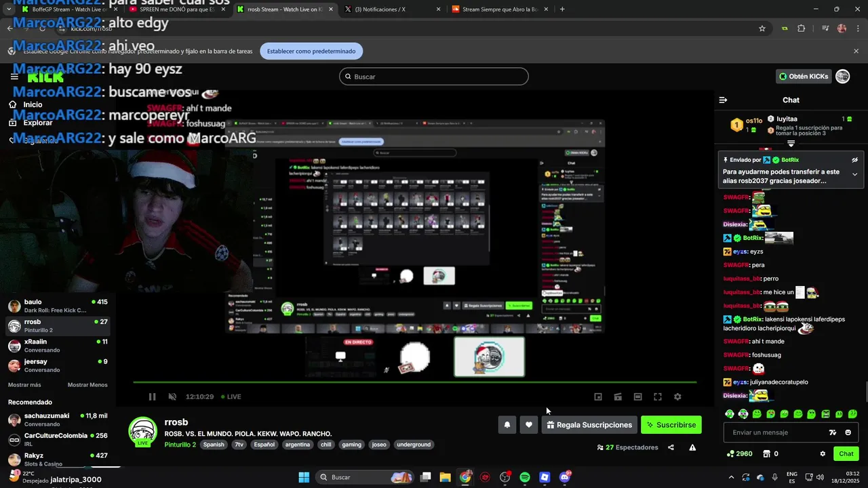Image resolution: width=868 pixels, height=488 pixels.
Task: Hide the pinned BotRix message
Action: point(854,160)
